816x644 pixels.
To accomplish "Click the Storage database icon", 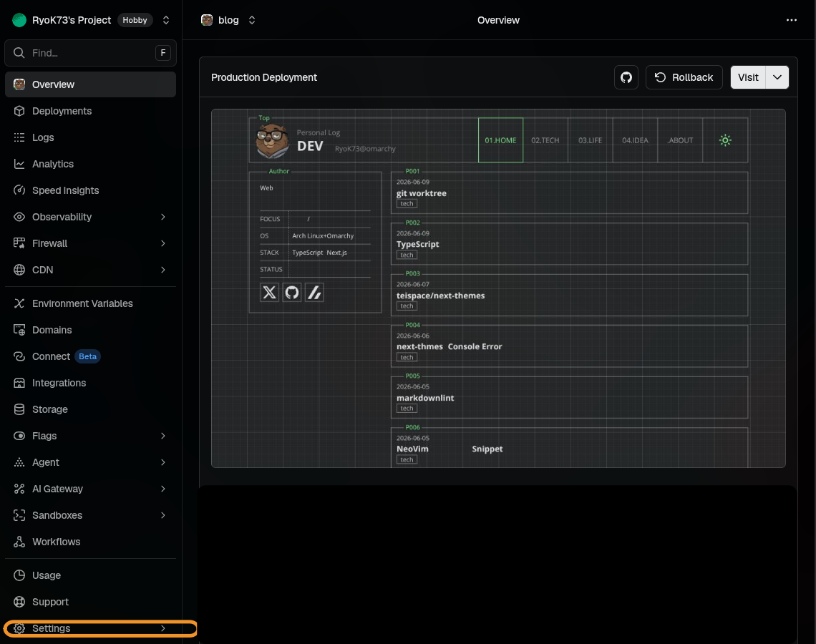I will pyautogui.click(x=19, y=409).
